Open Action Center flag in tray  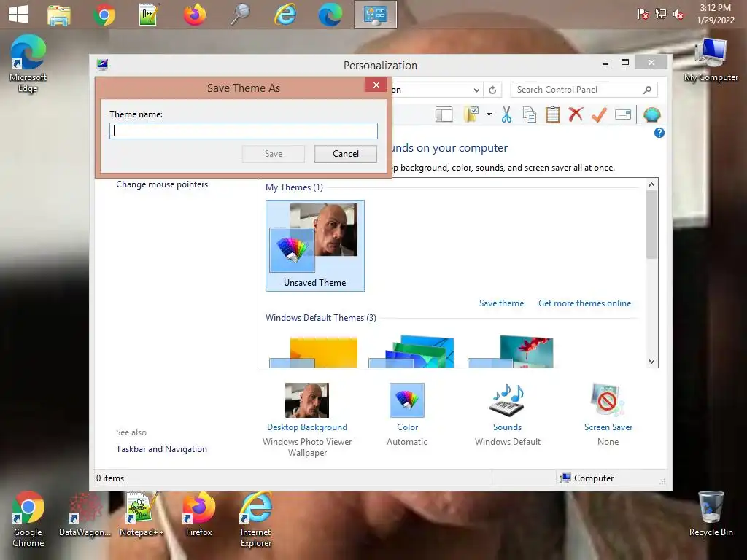coord(643,15)
